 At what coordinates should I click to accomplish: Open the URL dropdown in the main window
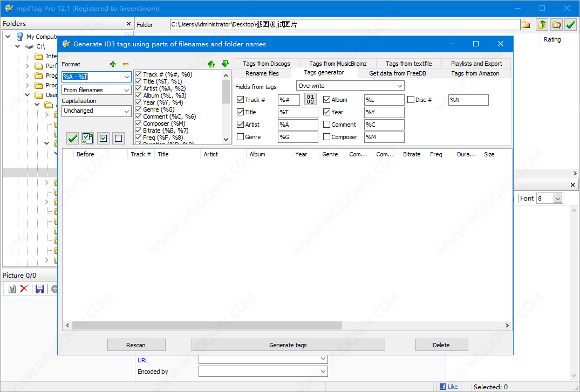(323, 359)
